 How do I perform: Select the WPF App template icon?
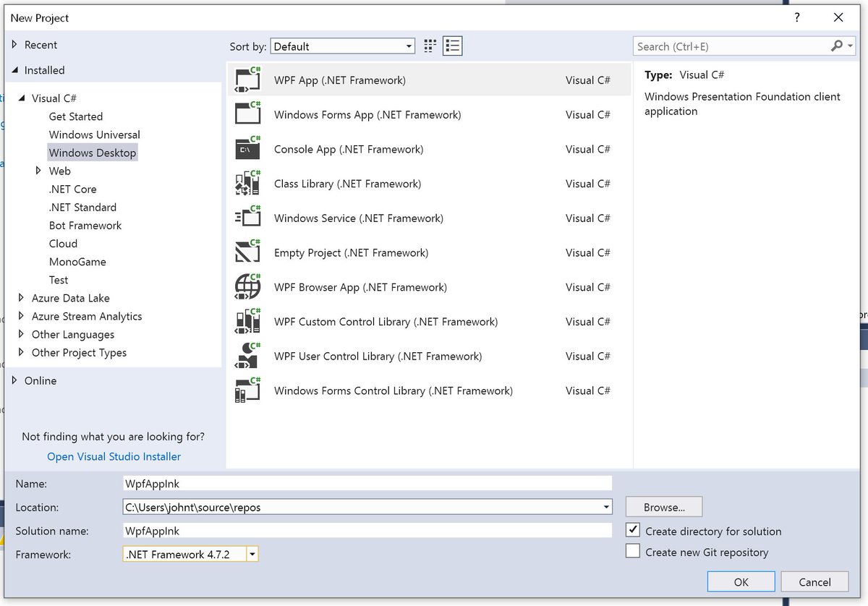tap(248, 80)
